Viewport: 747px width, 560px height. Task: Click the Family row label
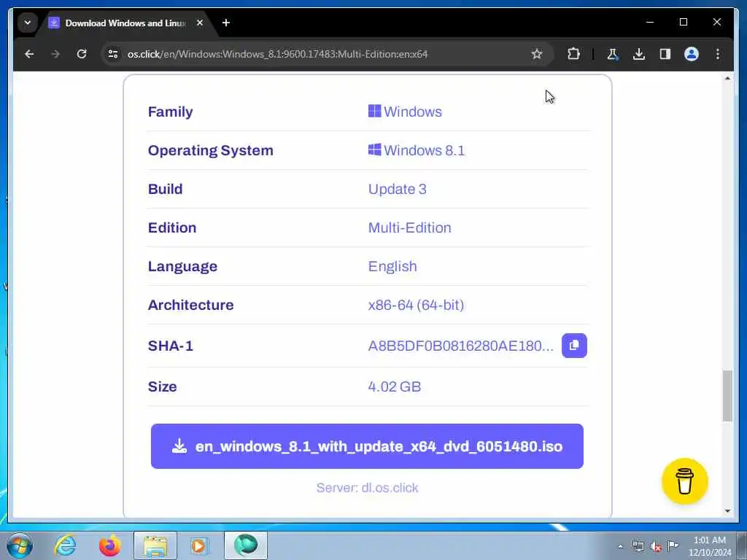click(x=171, y=112)
